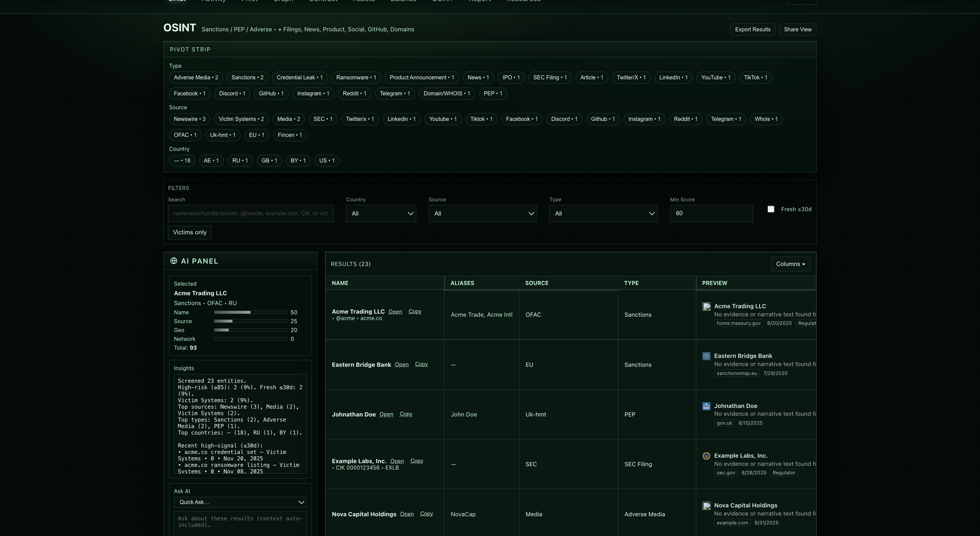Open the Report section in the navigation
Screen dimensions: 980x536
point(479,1)
